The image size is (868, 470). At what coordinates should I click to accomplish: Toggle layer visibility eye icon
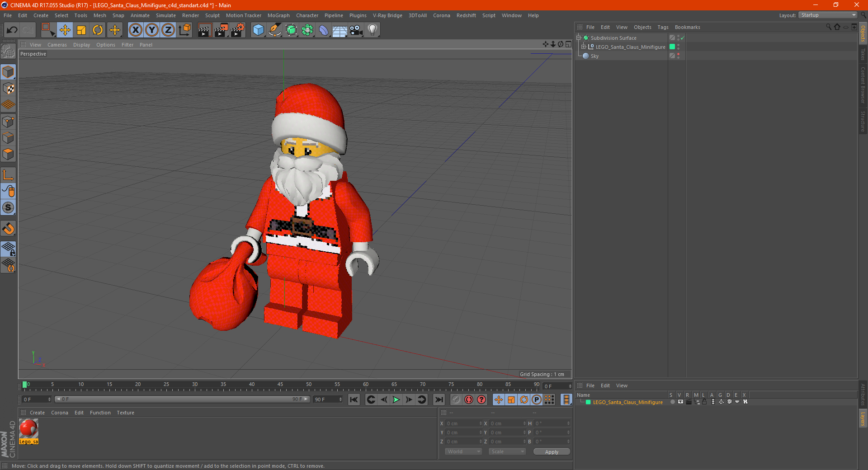[x=680, y=402]
